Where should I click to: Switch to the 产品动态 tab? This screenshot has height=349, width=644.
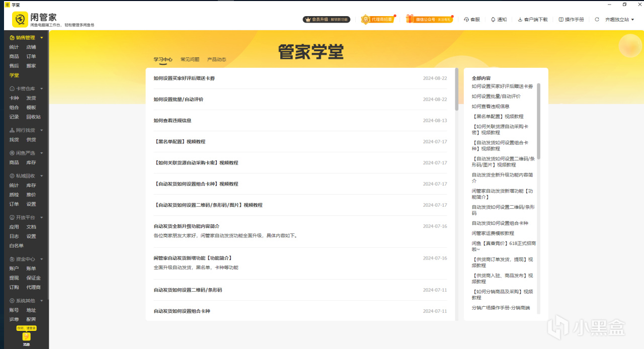pyautogui.click(x=216, y=59)
